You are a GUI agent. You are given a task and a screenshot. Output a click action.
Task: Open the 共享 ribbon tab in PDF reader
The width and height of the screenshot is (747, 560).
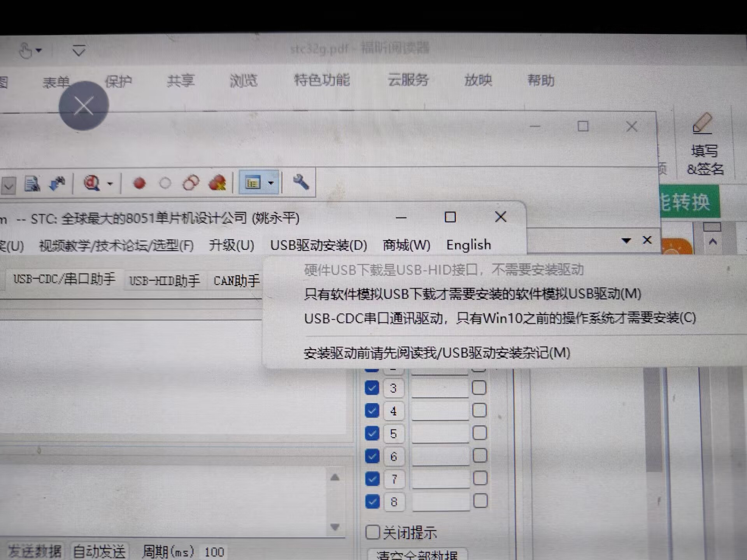click(x=181, y=80)
